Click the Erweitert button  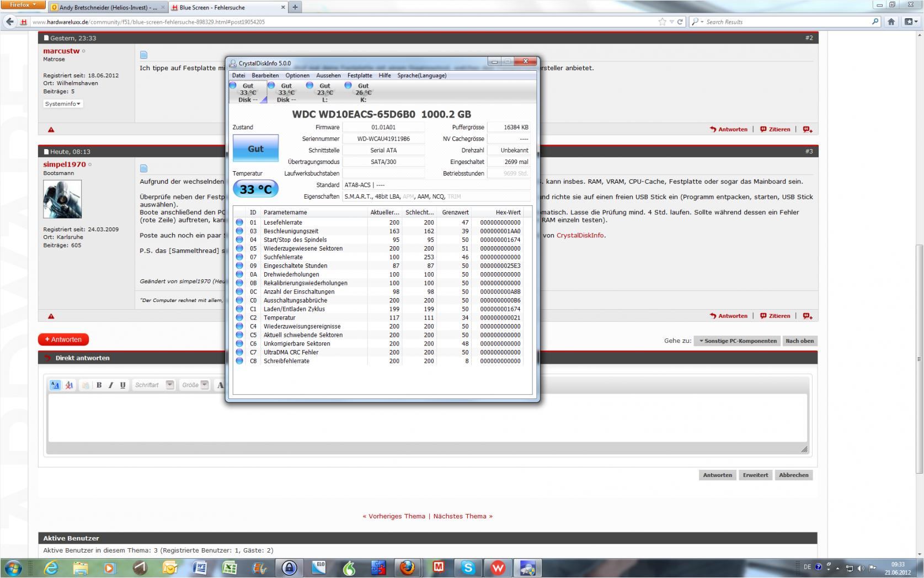(x=755, y=475)
